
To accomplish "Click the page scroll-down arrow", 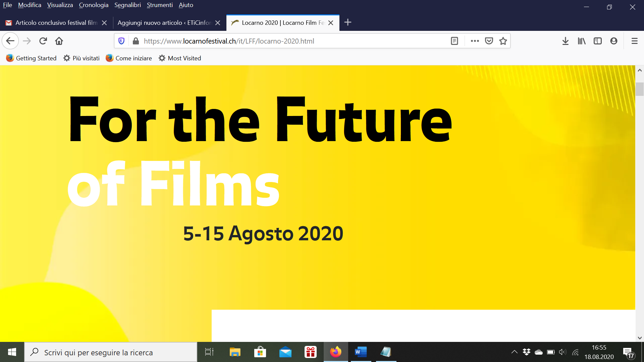I will [x=640, y=338].
